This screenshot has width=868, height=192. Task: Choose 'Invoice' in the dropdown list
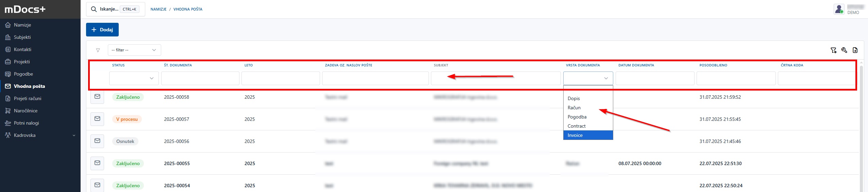coord(575,135)
